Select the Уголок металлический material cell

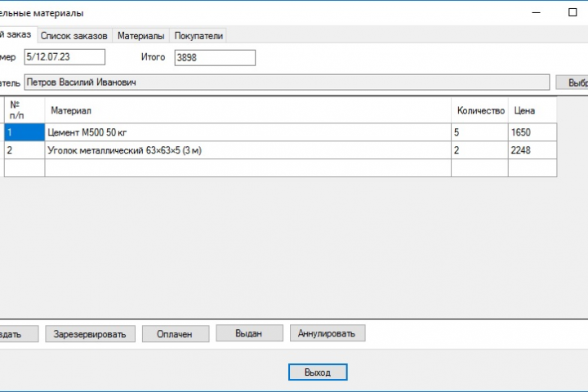point(248,150)
